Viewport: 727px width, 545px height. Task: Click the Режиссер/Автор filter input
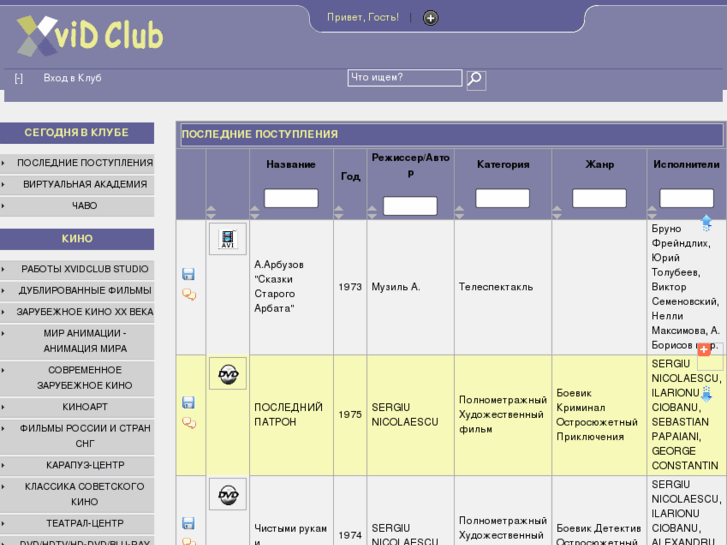coord(410,206)
